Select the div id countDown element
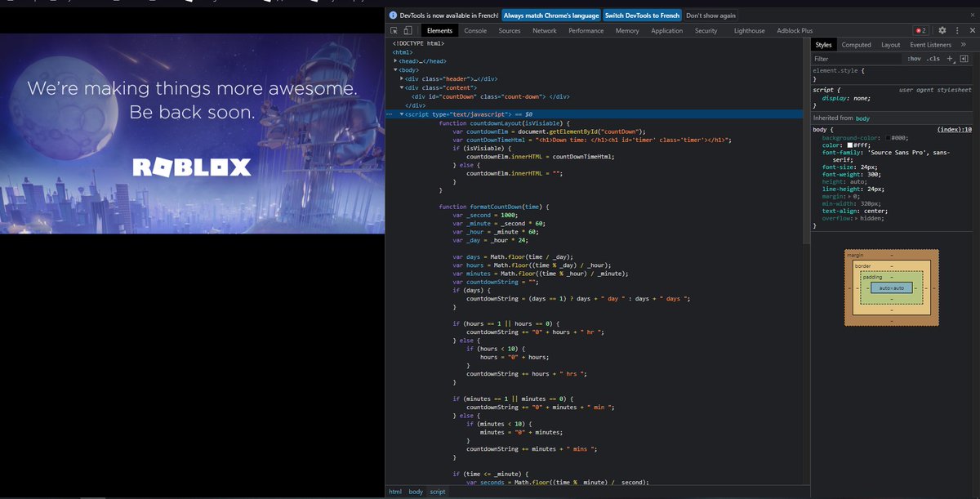The image size is (980, 499). (490, 96)
